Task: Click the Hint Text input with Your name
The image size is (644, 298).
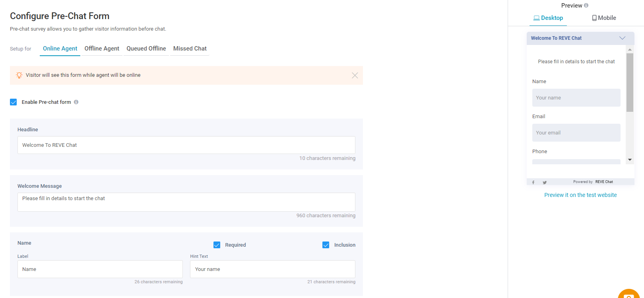Action: coord(273,269)
